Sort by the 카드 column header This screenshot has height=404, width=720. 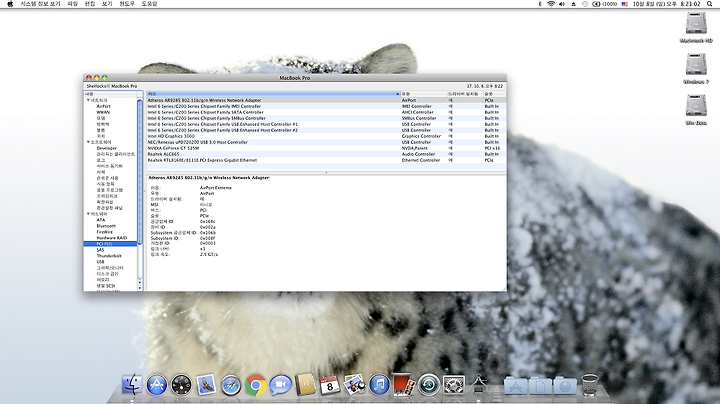tap(273, 94)
